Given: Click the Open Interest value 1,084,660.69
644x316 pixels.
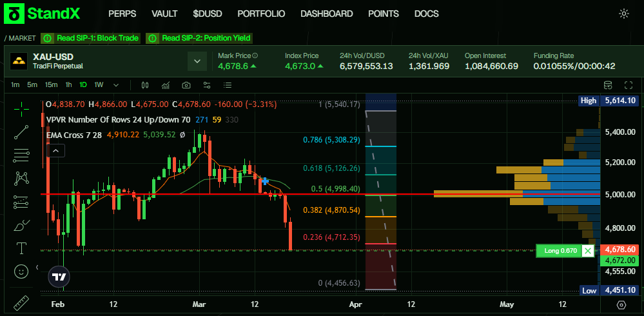Looking at the screenshot, I should coord(492,66).
